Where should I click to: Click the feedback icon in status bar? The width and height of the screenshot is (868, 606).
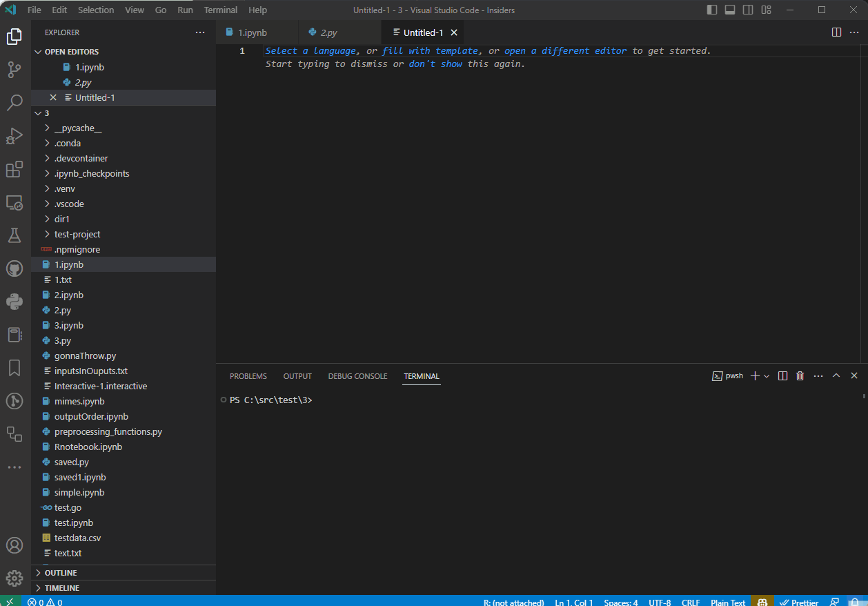(x=834, y=602)
